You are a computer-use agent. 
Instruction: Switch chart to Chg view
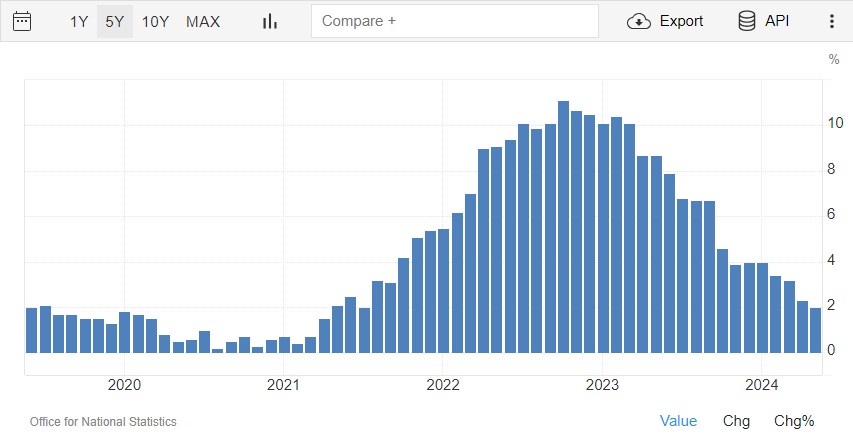point(736,421)
